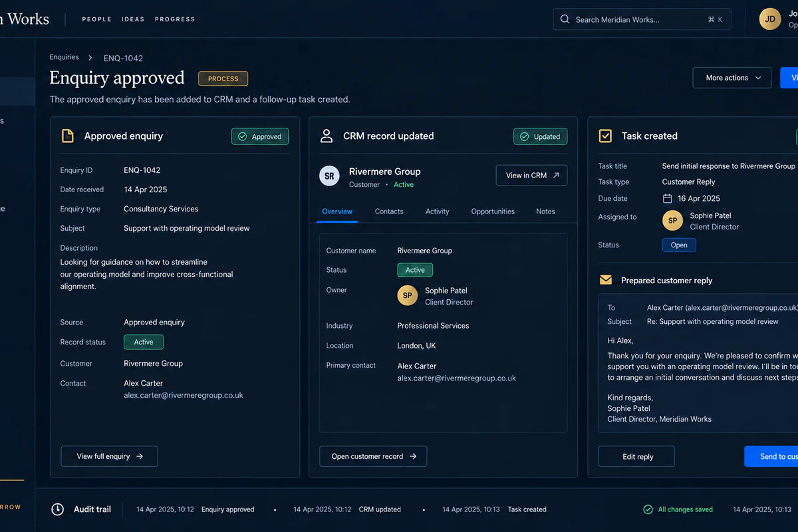The height and width of the screenshot is (532, 798).
Task: Click the search magnifier icon
Action: coord(565,19)
